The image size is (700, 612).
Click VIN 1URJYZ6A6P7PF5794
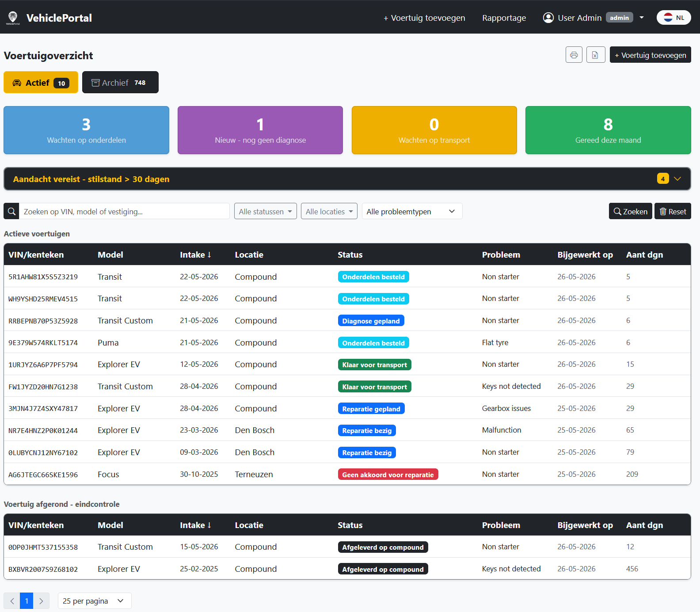(x=43, y=365)
